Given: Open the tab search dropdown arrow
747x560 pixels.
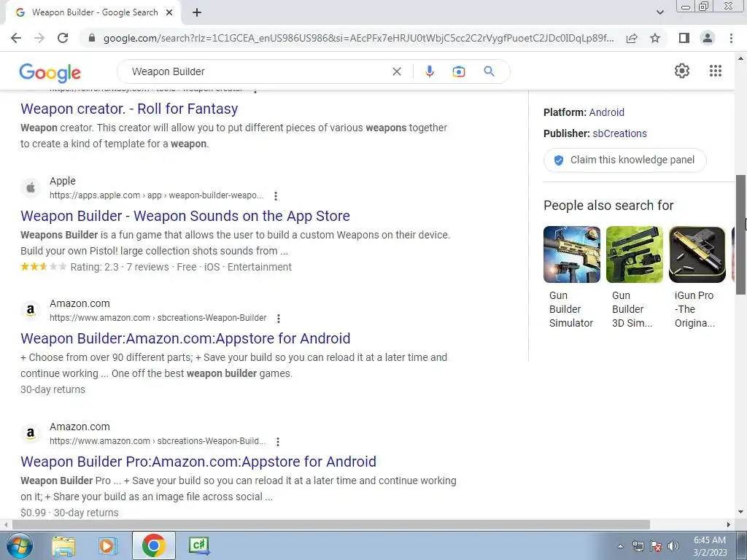Looking at the screenshot, I should click(659, 13).
